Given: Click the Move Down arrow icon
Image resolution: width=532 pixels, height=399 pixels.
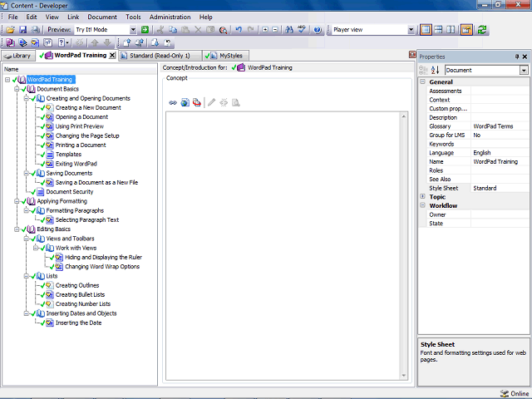Looking at the screenshot, I should 107,42.
